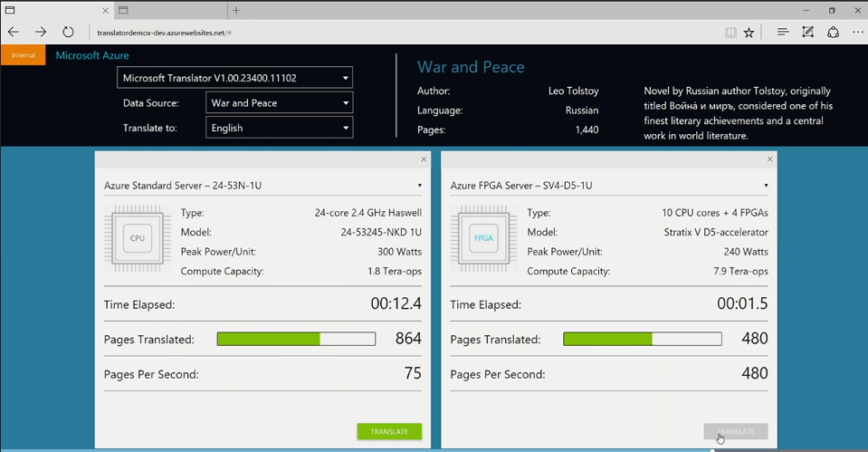Screen dimensions: 868x452
Task: Click the Standard Server pages translated progress bar
Action: 296,339
